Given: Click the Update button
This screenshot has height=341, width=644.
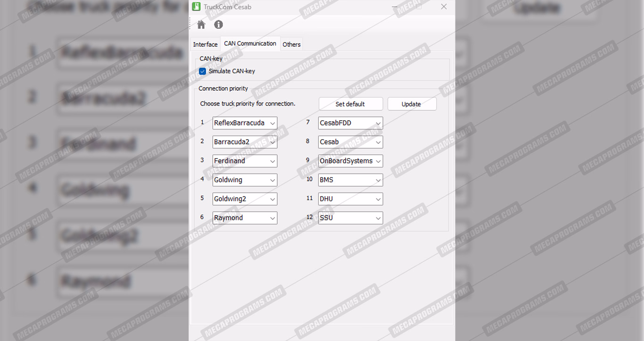Looking at the screenshot, I should (412, 104).
